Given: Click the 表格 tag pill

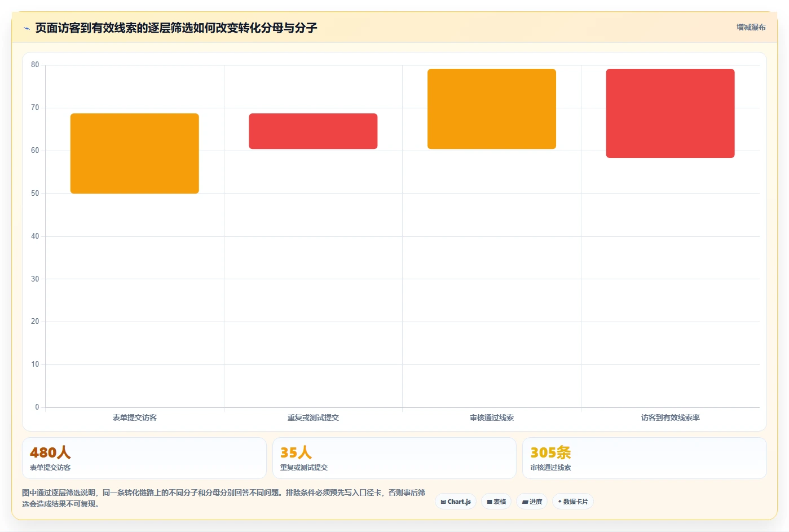Looking at the screenshot, I should [x=496, y=502].
